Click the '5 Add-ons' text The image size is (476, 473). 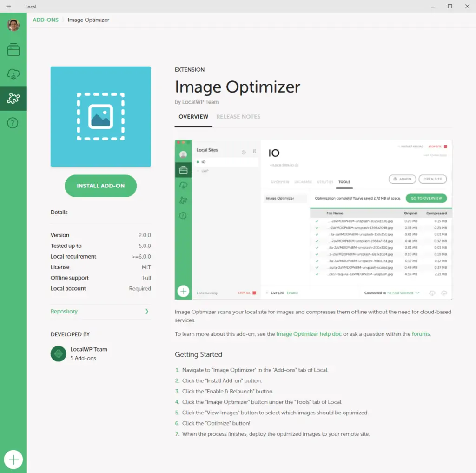point(83,358)
